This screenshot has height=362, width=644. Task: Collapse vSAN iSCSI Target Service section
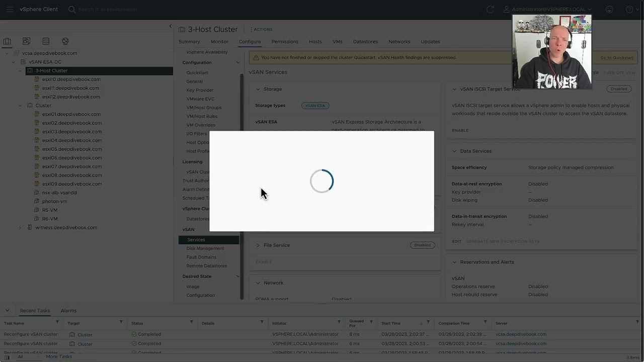(454, 89)
